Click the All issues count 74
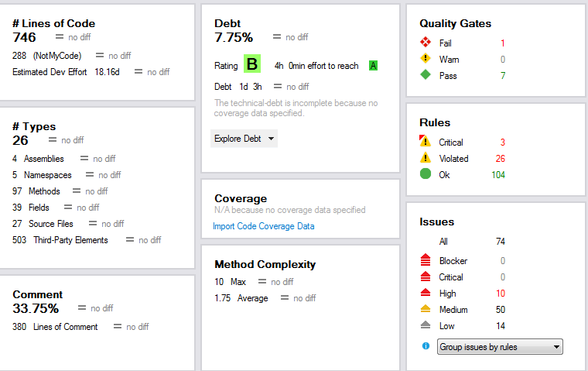The height and width of the screenshot is (371, 588). click(501, 242)
